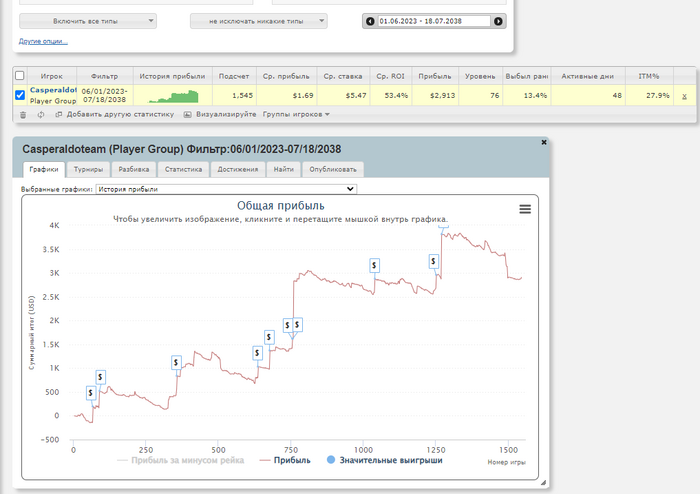
Task: Toggle Прибыль series in chart legend
Action: (285, 460)
